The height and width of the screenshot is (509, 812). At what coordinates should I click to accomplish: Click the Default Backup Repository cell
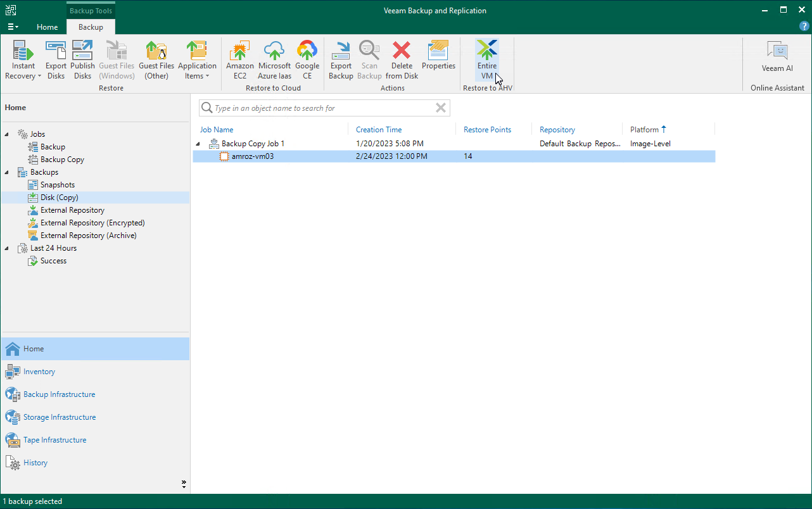tap(580, 144)
